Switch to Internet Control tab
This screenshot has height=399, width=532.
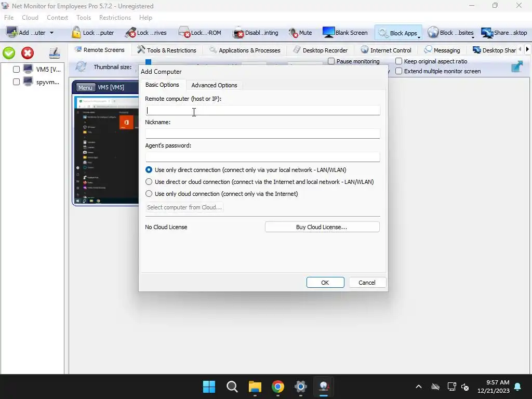coord(386,50)
